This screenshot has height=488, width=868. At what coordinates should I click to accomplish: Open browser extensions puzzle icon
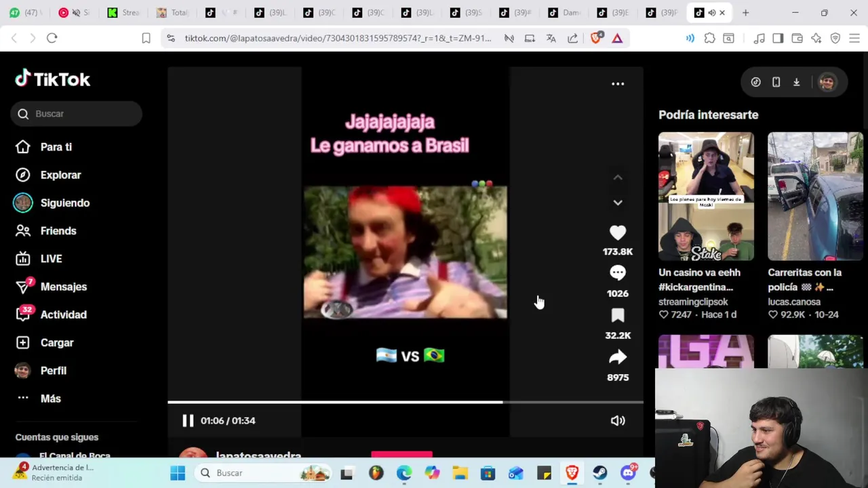[x=709, y=38]
